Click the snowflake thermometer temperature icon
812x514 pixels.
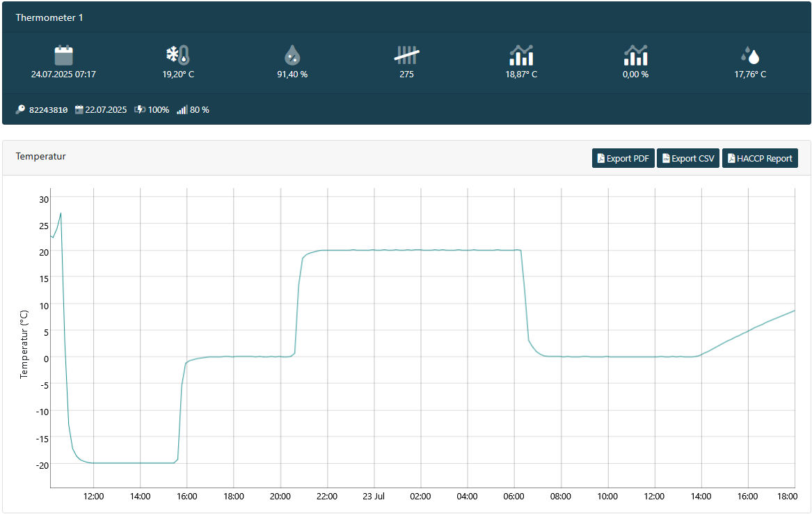[177, 56]
